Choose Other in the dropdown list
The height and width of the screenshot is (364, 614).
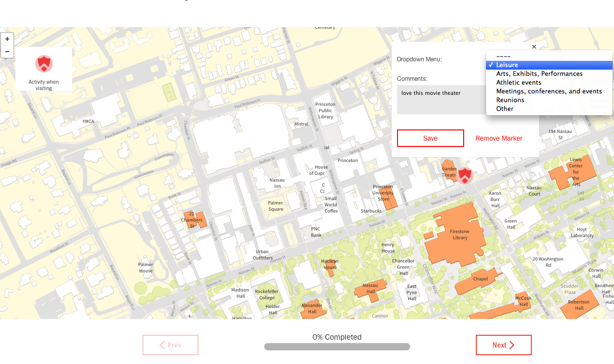click(x=505, y=109)
